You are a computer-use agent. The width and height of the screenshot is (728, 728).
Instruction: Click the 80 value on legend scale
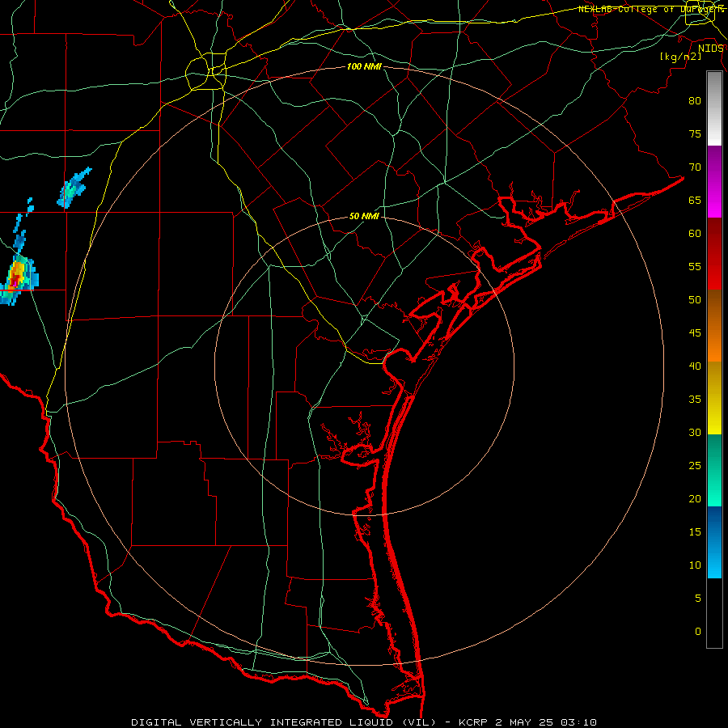click(695, 101)
